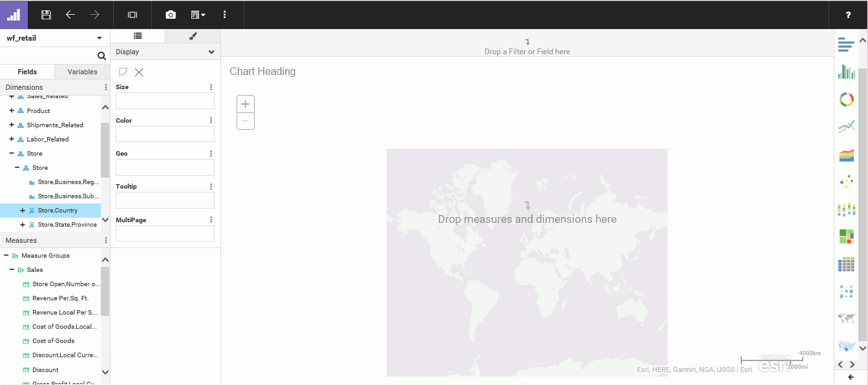Switch to the Variables tab
This screenshot has width=868, height=385.
[83, 72]
